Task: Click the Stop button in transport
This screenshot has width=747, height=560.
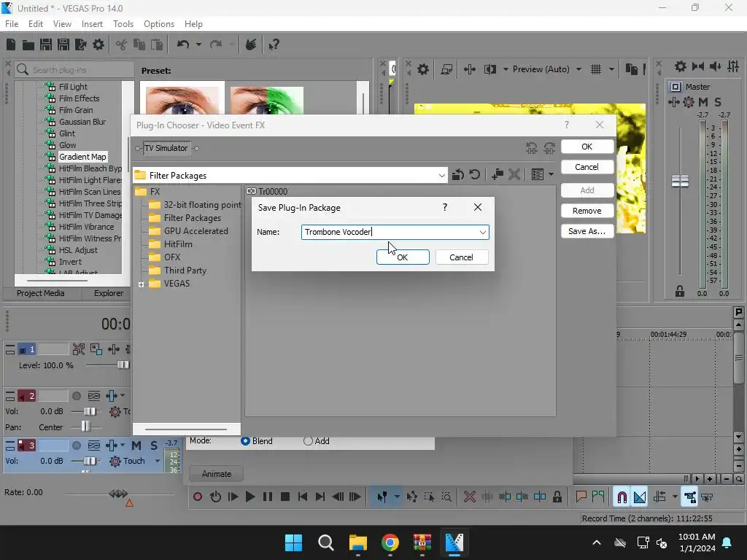Action: pos(285,497)
